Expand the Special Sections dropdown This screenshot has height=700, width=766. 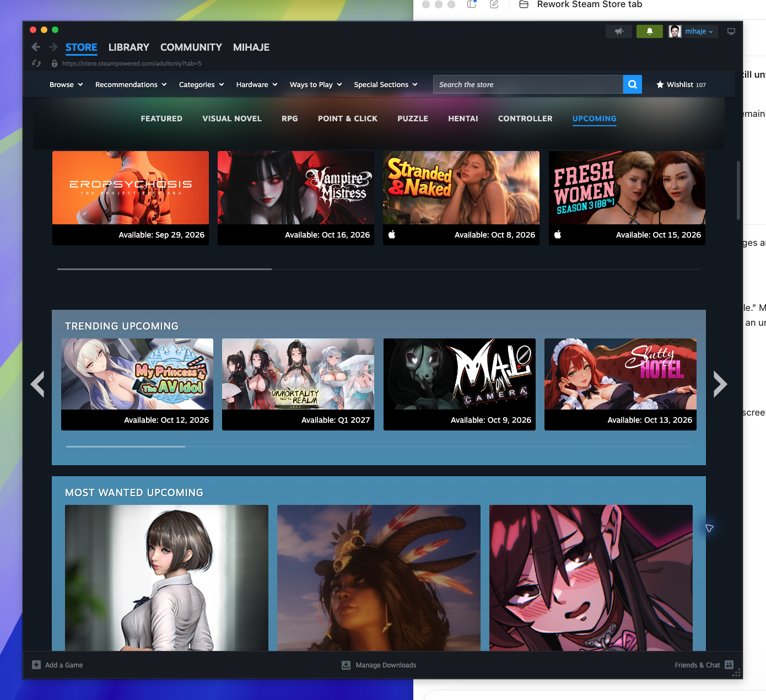[386, 84]
